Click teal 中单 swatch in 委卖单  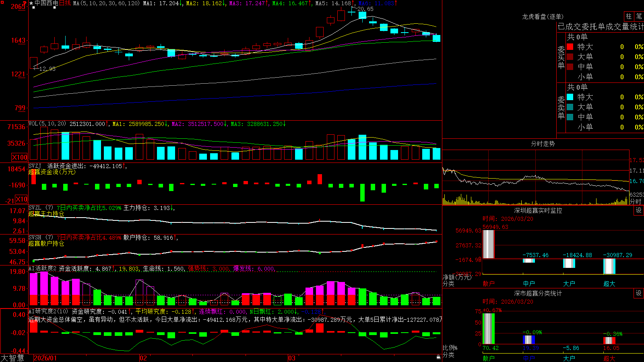point(570,117)
